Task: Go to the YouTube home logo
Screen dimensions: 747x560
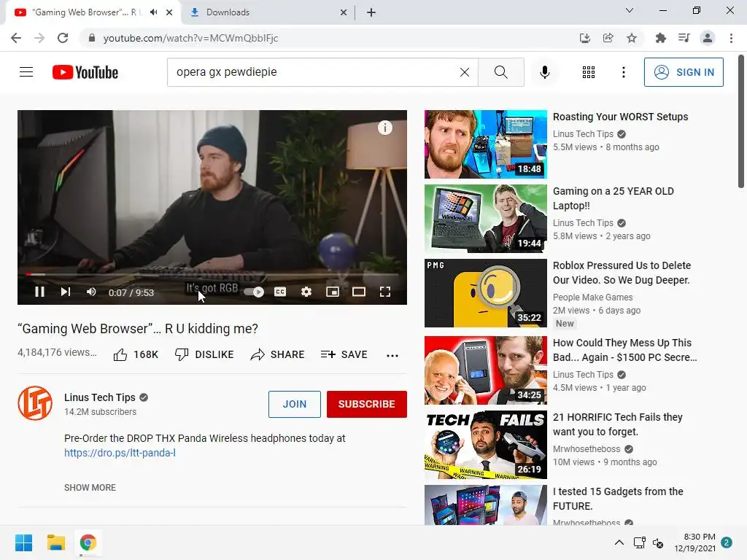Action: point(85,72)
